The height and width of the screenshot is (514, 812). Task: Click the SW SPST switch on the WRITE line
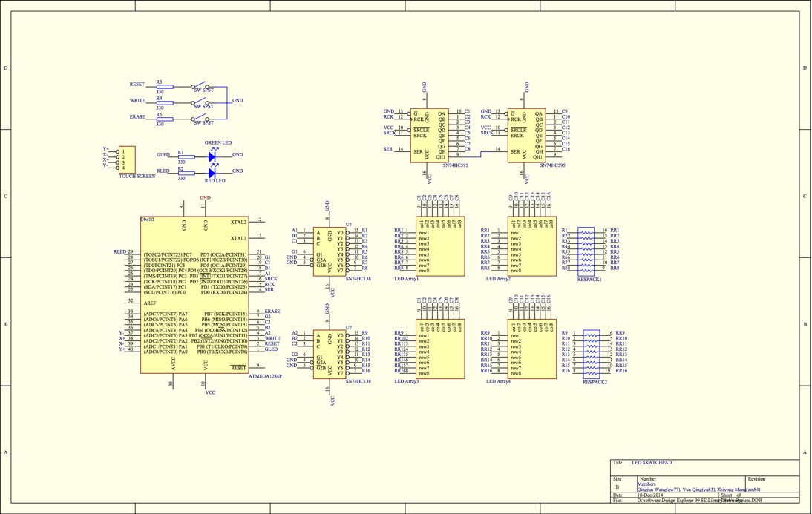(200, 102)
